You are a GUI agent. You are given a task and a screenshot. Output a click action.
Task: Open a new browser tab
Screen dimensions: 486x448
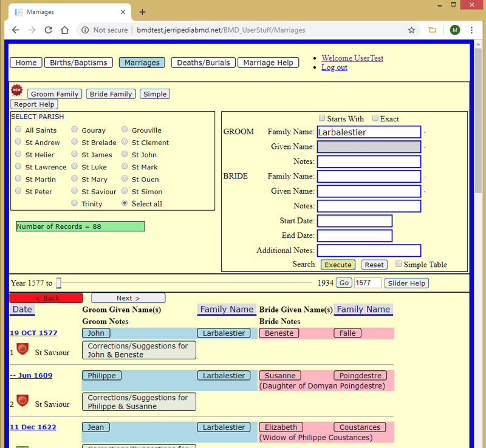click(142, 12)
